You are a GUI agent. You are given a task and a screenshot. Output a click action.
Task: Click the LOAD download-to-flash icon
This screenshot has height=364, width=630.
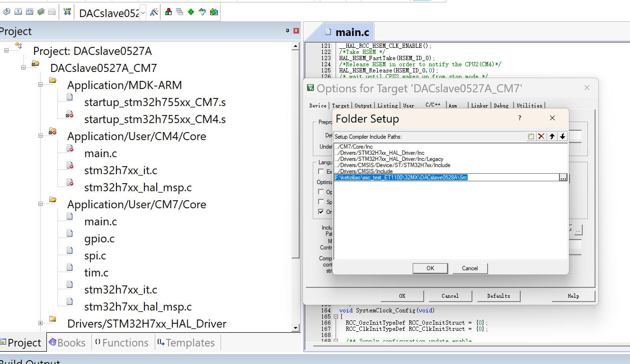67,12
